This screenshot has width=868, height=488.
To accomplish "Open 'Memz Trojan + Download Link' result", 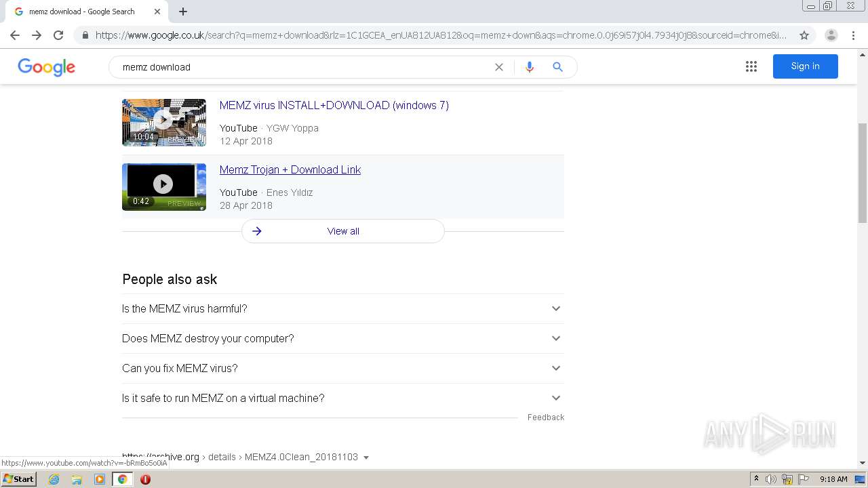I will [x=290, y=170].
